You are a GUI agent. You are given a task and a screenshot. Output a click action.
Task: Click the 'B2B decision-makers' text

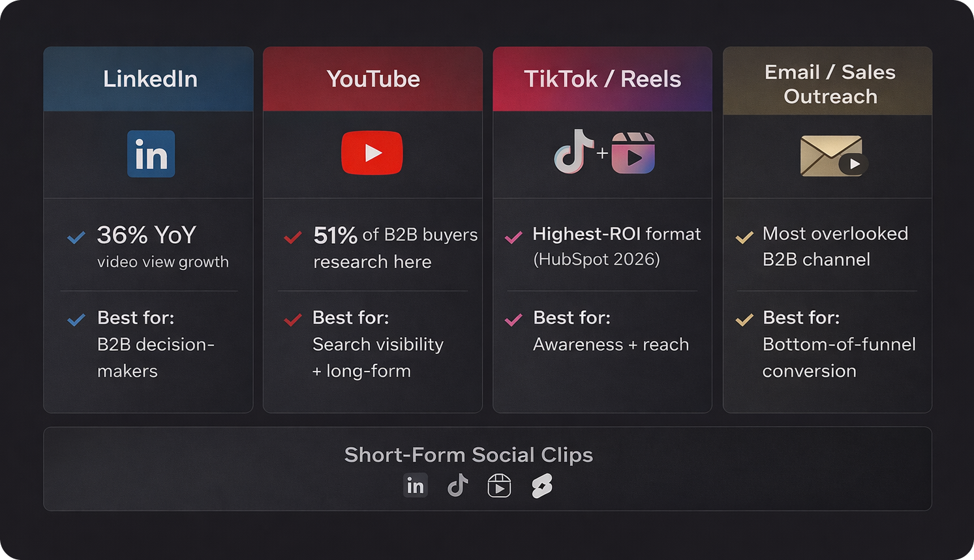pos(156,357)
